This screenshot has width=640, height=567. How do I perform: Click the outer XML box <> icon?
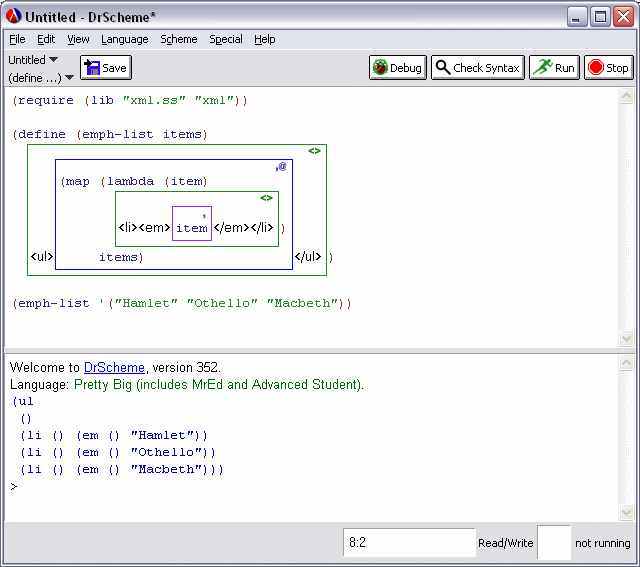coord(314,151)
